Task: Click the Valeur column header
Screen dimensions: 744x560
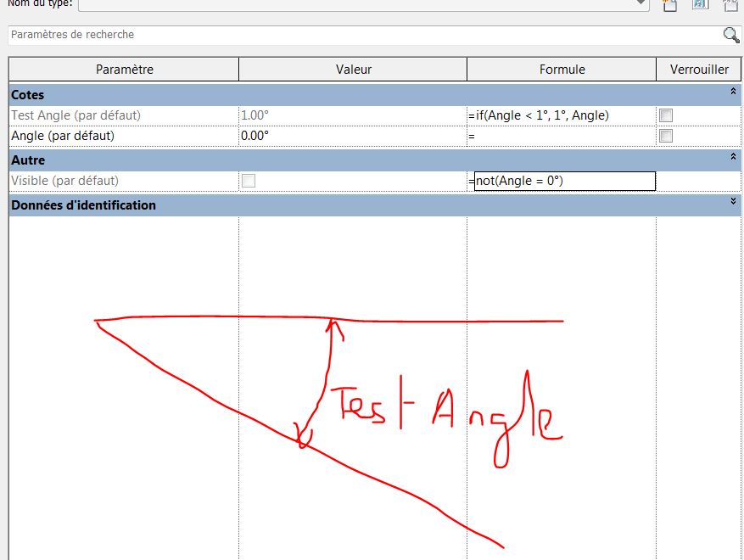Action: tap(353, 70)
